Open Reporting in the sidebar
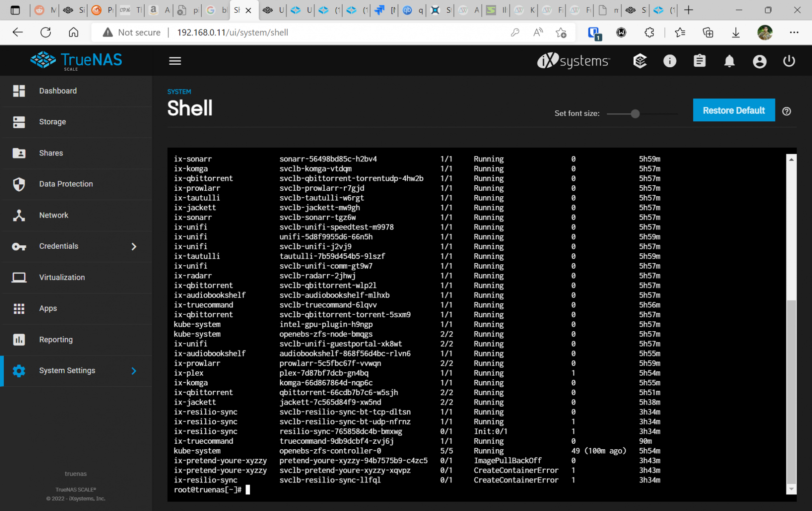Image resolution: width=812 pixels, height=511 pixels. (x=76, y=340)
